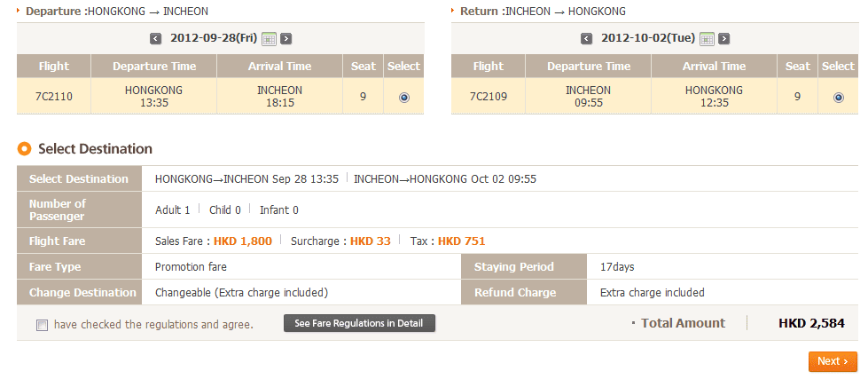This screenshot has width=868, height=387.
Task: Open See Fare Regulations in Detail
Action: click(359, 323)
